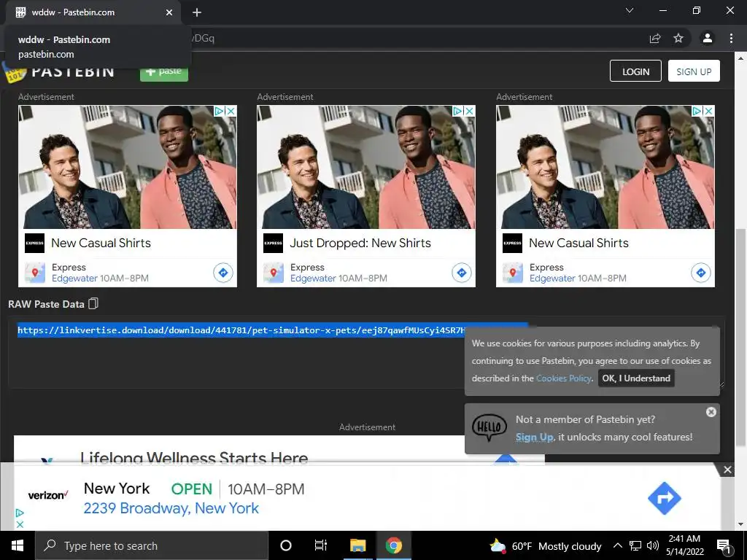Click map pin icon in third Express ad

pos(513,273)
